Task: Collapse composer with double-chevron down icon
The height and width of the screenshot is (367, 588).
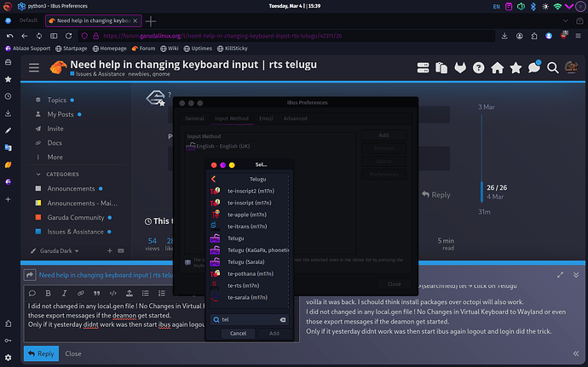Action: point(576,275)
